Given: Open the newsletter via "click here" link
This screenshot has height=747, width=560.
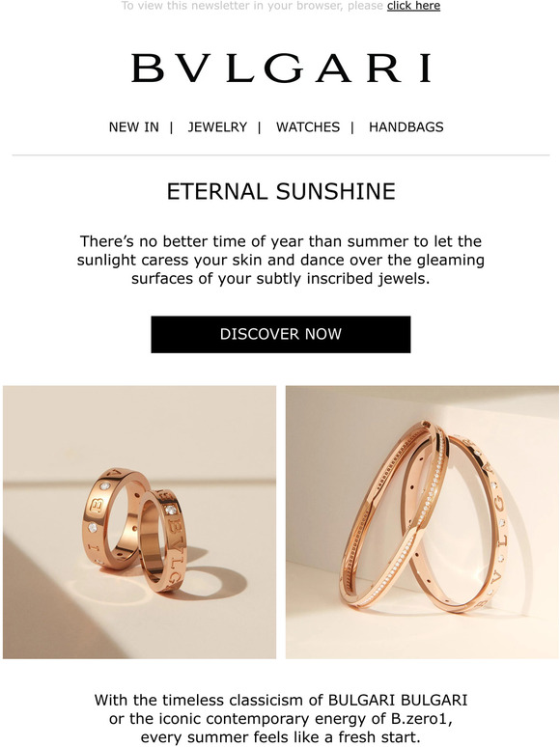Looking at the screenshot, I should pyautogui.click(x=413, y=6).
